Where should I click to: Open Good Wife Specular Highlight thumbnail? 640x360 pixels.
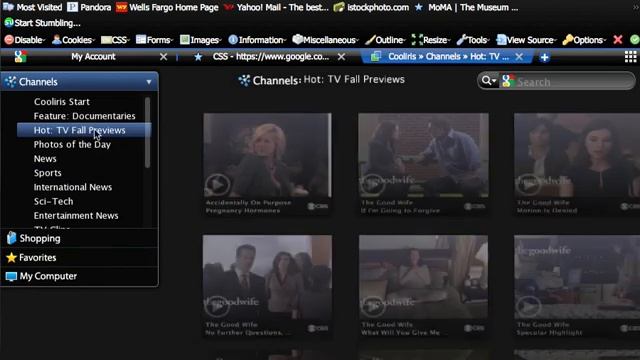(577, 277)
